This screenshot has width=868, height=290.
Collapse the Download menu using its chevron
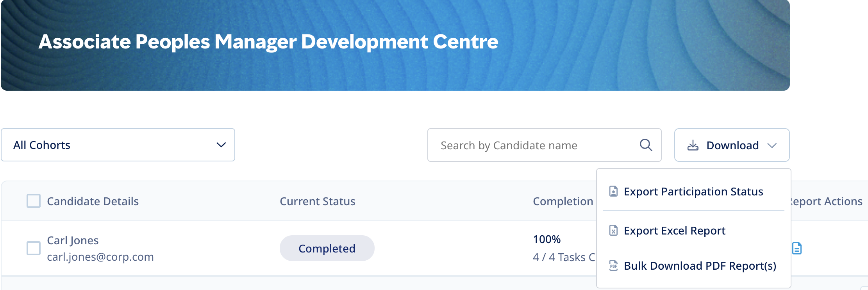point(772,145)
